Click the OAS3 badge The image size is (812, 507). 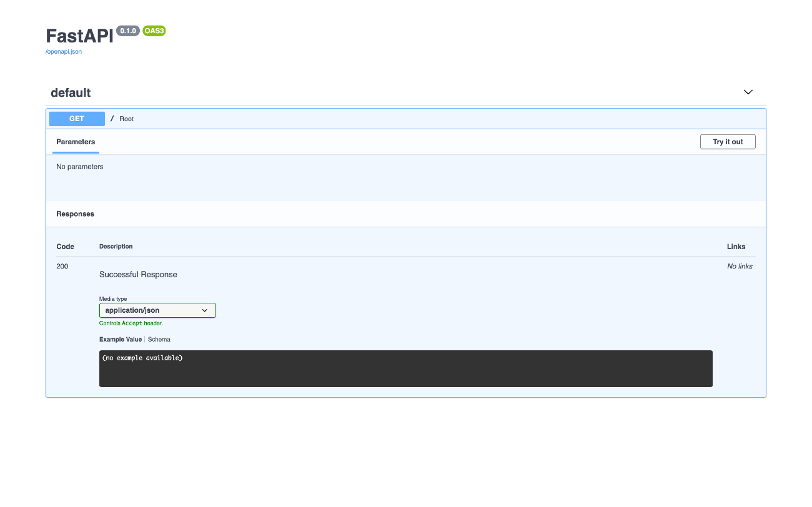click(x=154, y=31)
